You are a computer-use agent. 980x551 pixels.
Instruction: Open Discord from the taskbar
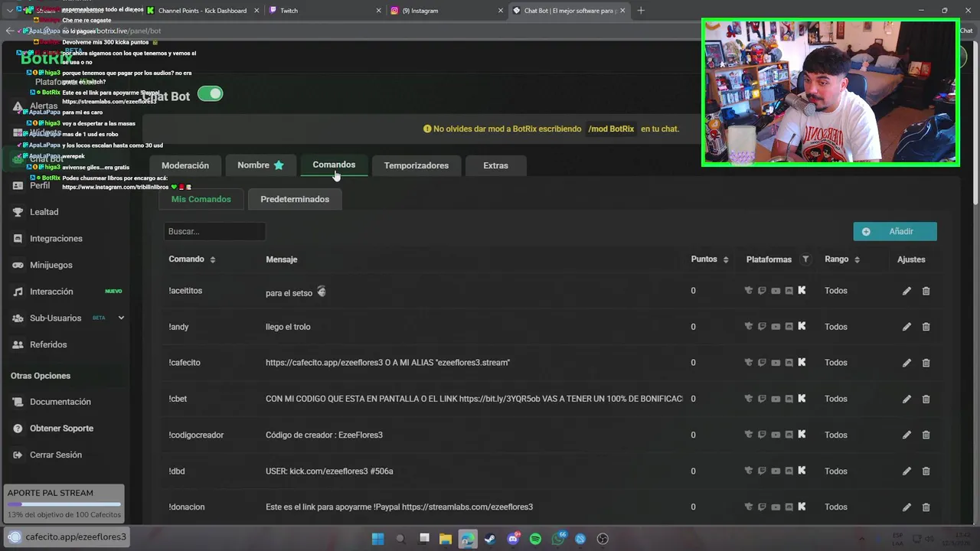pyautogui.click(x=513, y=539)
